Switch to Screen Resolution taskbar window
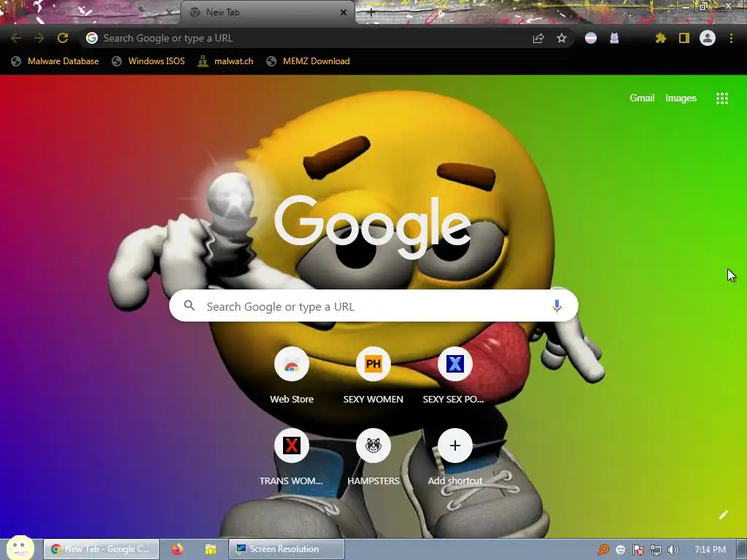Viewport: 747px width, 560px height. [x=286, y=549]
